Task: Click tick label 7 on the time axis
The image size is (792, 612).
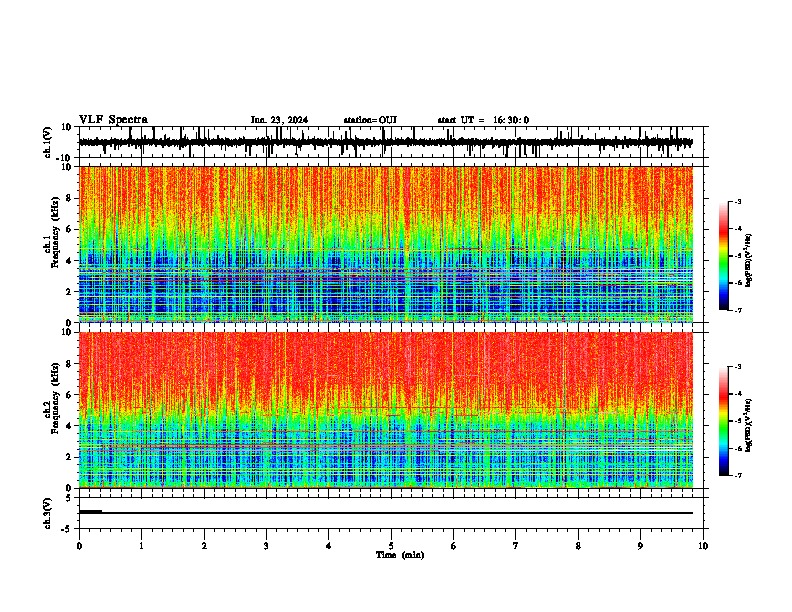Action: (516, 546)
